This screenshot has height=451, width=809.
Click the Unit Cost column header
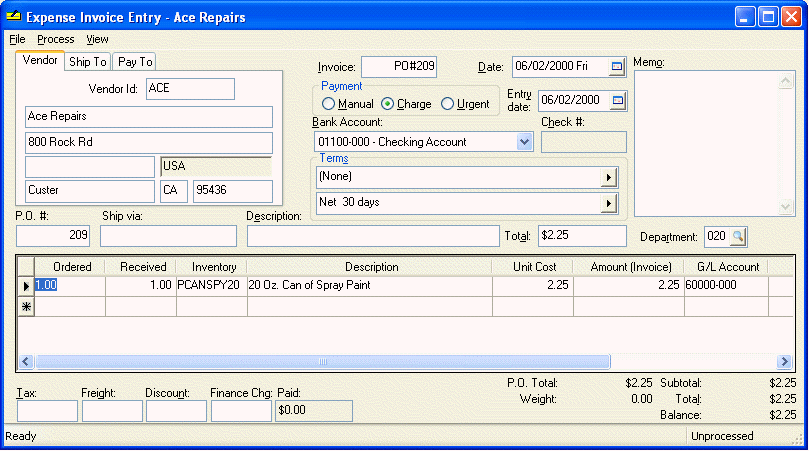point(533,267)
